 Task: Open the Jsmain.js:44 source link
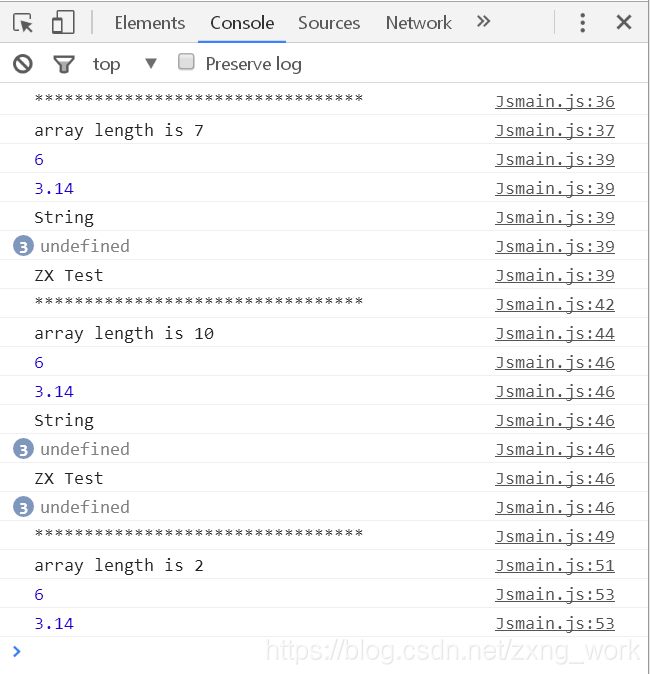coord(555,334)
